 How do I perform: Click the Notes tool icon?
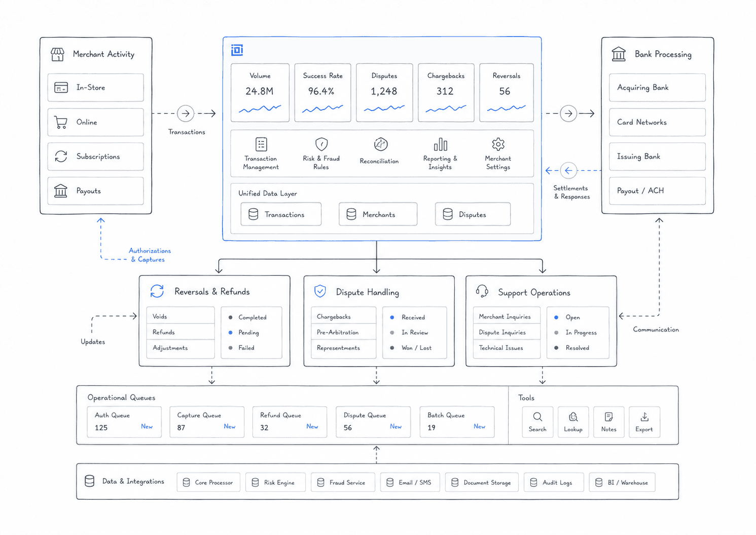pos(608,417)
